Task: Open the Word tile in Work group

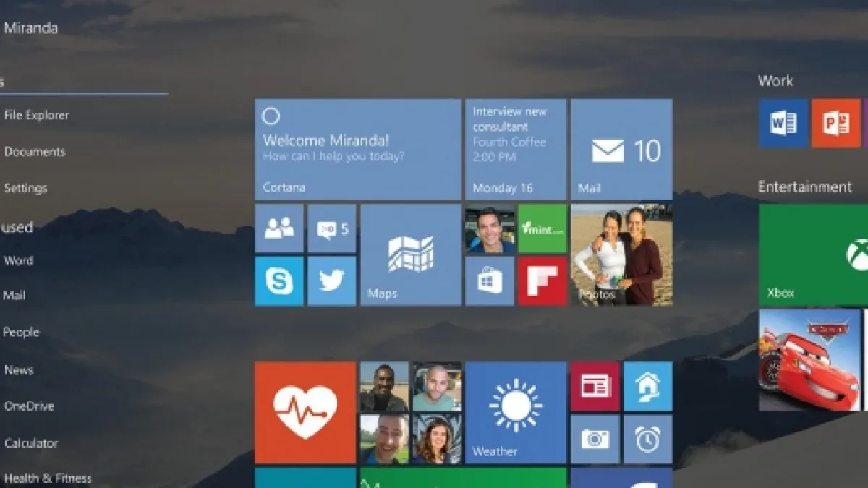Action: (x=783, y=124)
